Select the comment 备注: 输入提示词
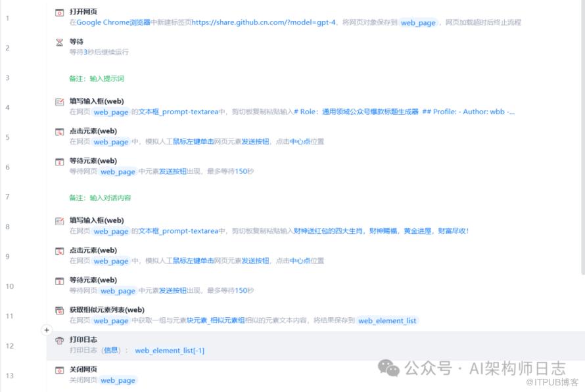The height and width of the screenshot is (392, 585). click(x=97, y=79)
